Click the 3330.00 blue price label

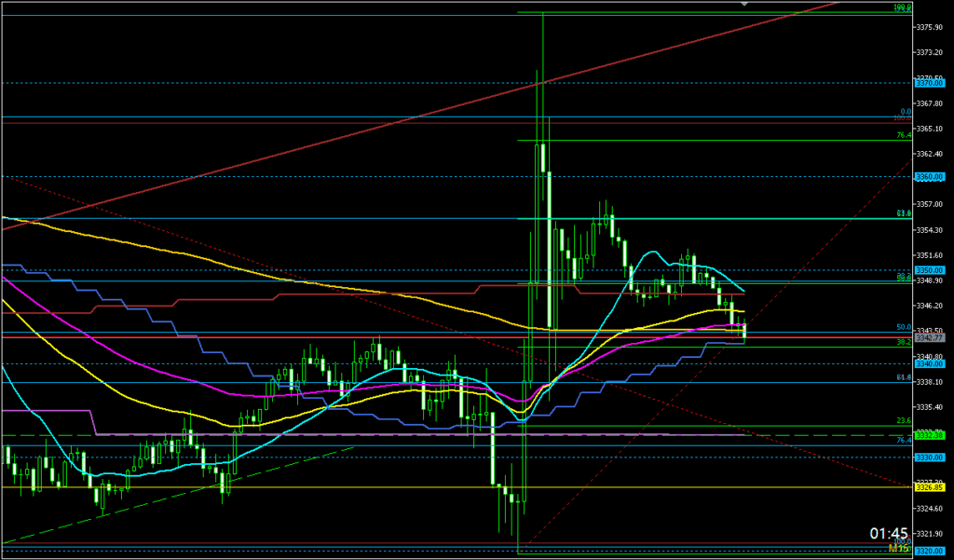pyautogui.click(x=928, y=458)
